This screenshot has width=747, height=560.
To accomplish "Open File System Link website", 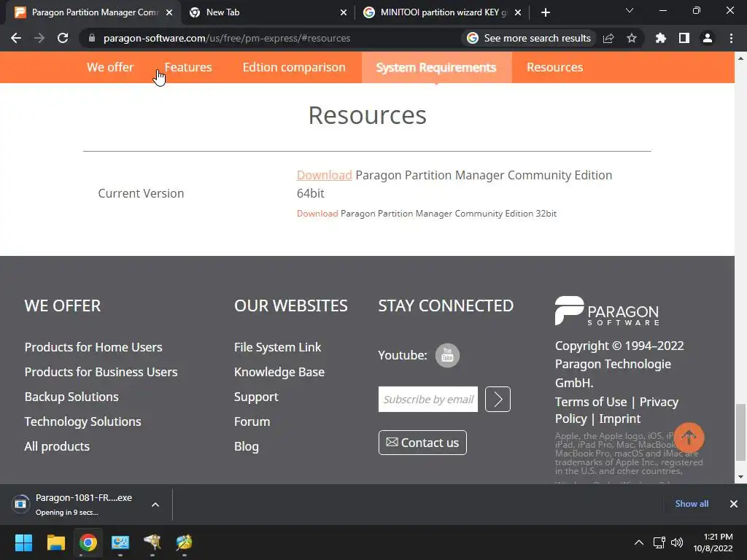I will pyautogui.click(x=278, y=347).
